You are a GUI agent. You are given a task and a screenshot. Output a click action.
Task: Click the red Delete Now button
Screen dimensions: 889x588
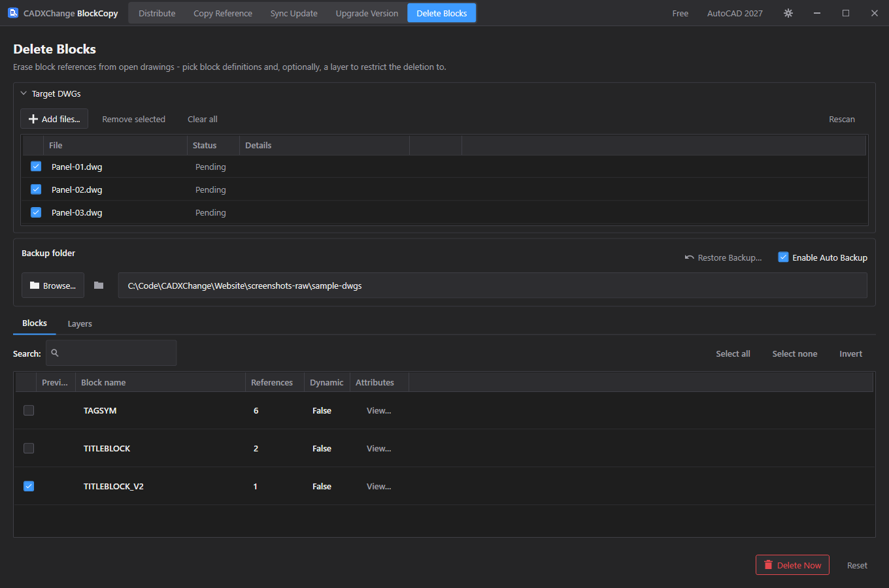pos(792,565)
